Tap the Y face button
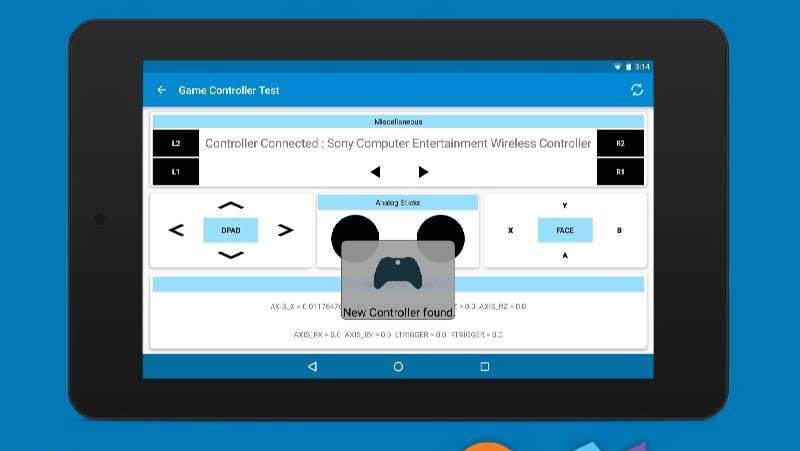The image size is (800, 451). tap(565, 206)
